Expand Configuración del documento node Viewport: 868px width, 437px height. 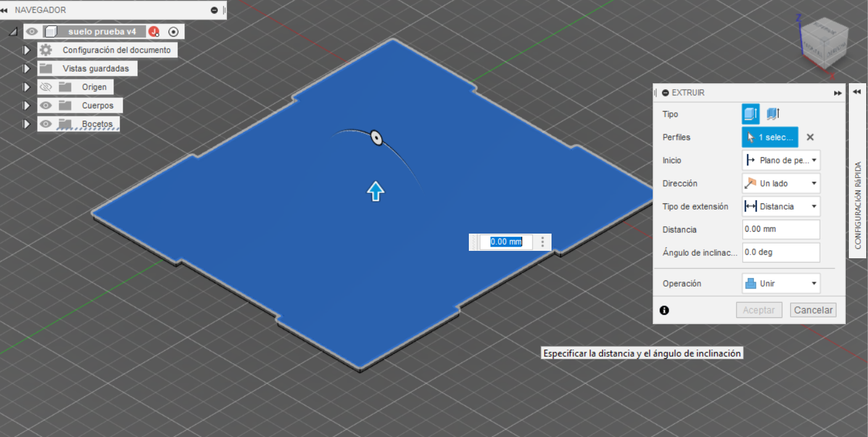(x=27, y=50)
